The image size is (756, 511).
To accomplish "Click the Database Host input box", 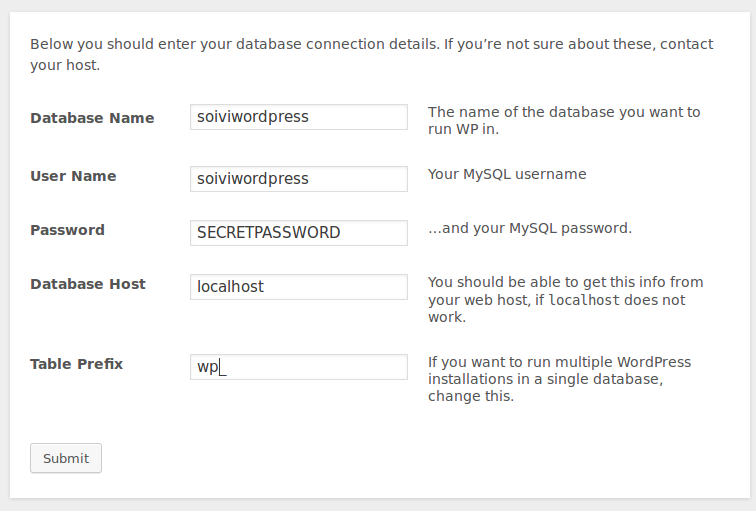I will pyautogui.click(x=298, y=287).
